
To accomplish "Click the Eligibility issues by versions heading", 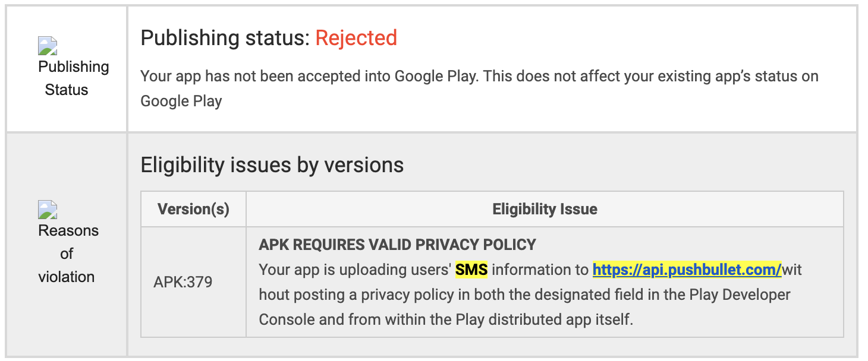I will coord(272,164).
